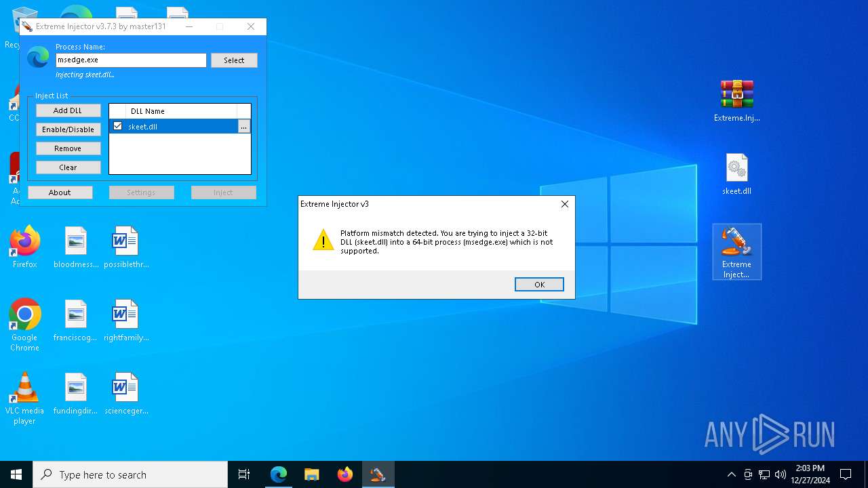Image resolution: width=868 pixels, height=488 pixels.
Task: Open the notification center icon
Action: [846, 474]
